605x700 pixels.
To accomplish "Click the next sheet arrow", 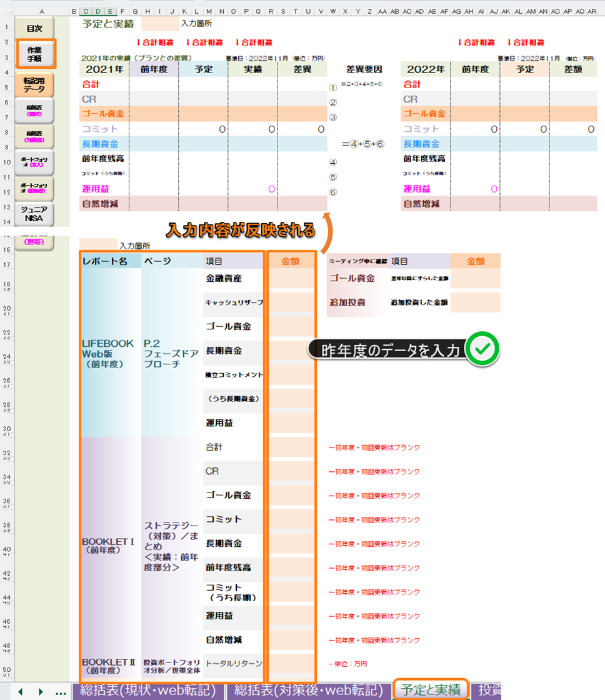I will [x=41, y=691].
